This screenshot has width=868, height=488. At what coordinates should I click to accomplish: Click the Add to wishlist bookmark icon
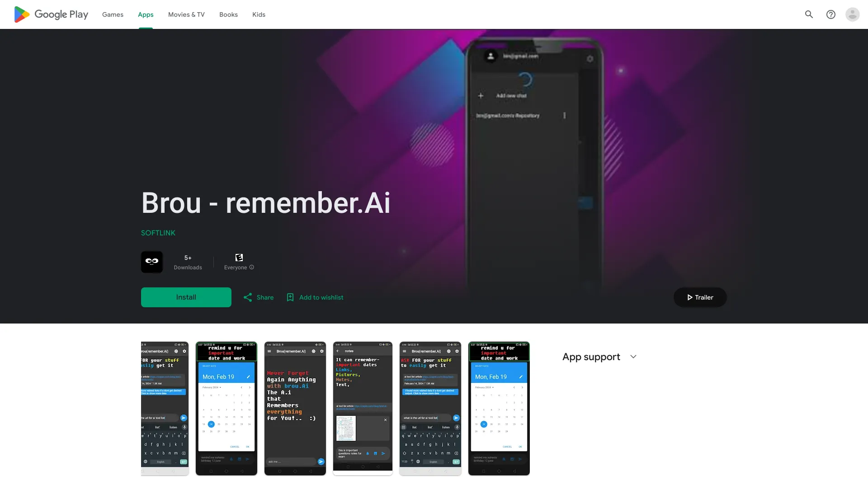point(290,297)
